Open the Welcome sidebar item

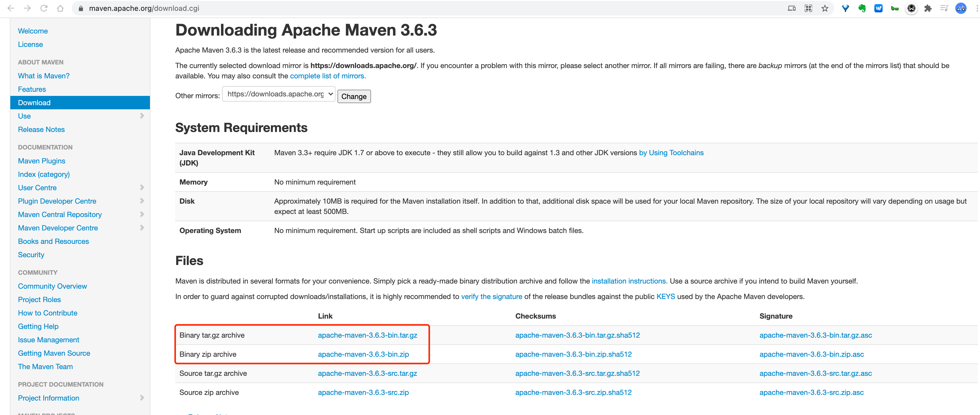pyautogui.click(x=33, y=31)
